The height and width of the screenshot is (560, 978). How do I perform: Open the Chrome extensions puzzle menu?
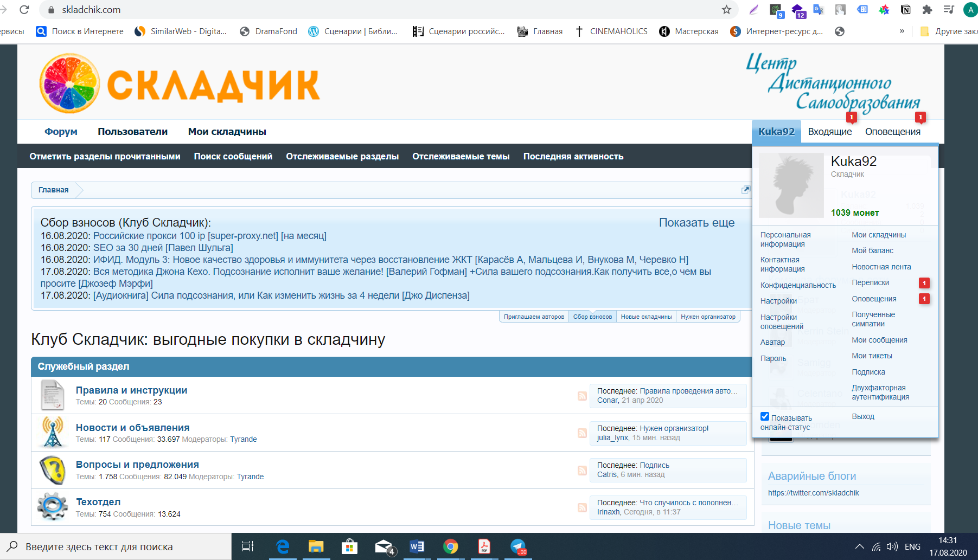(x=927, y=10)
